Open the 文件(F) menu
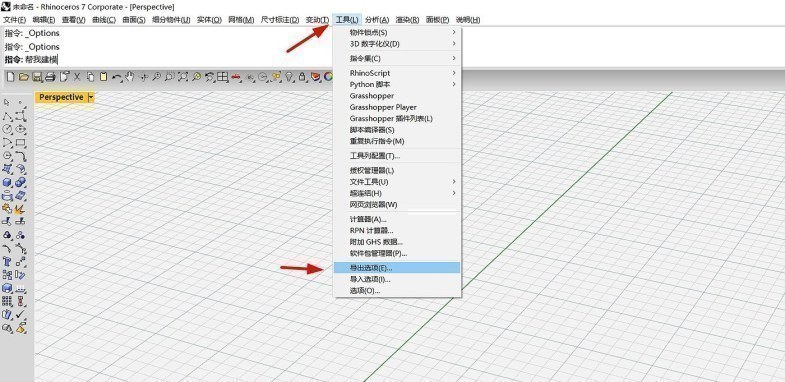Screen dimensions: 785x382 [x=15, y=20]
